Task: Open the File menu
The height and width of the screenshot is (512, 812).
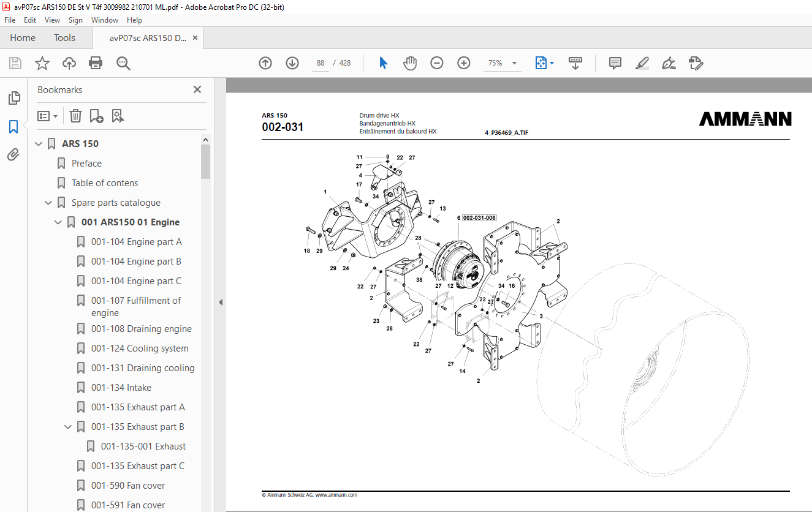Action: click(10, 20)
